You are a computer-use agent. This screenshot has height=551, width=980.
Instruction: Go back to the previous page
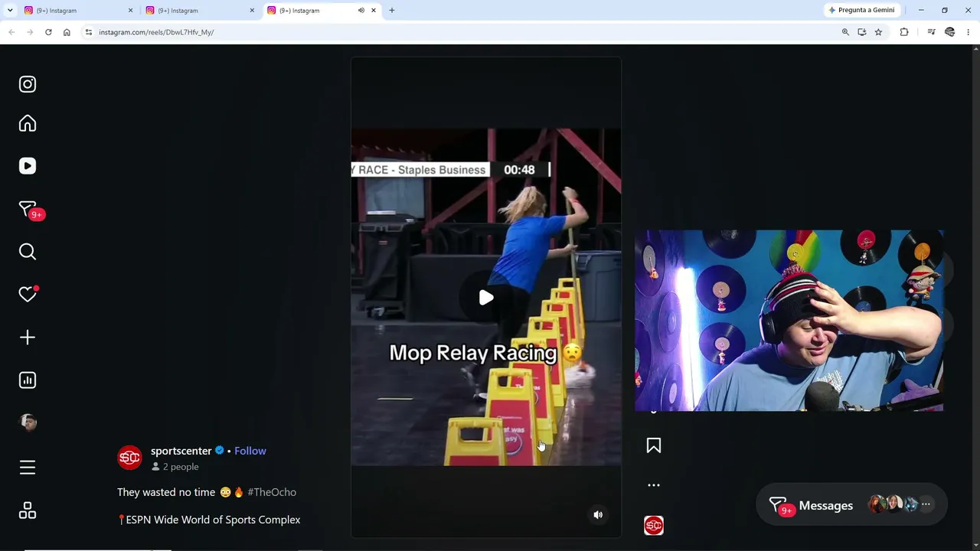[x=11, y=32]
